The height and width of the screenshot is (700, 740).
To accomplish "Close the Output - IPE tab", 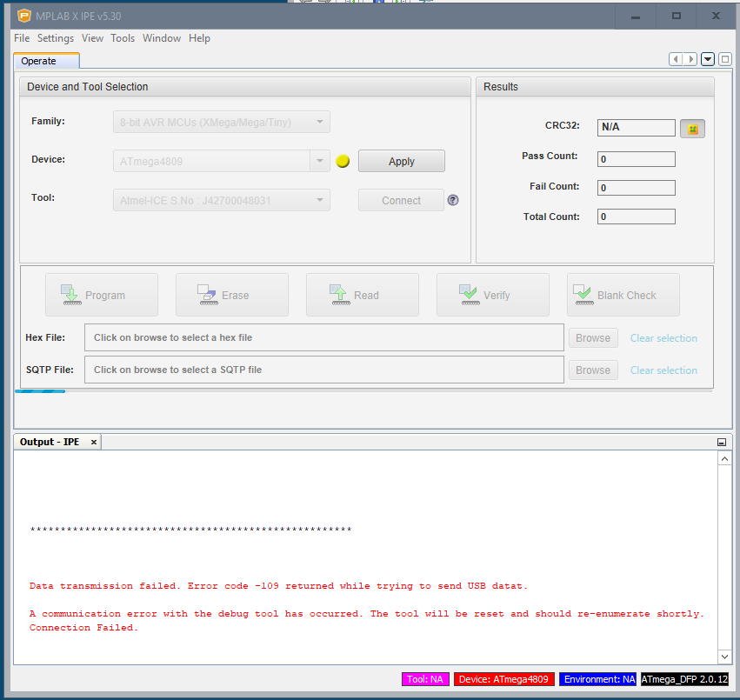I will point(94,443).
